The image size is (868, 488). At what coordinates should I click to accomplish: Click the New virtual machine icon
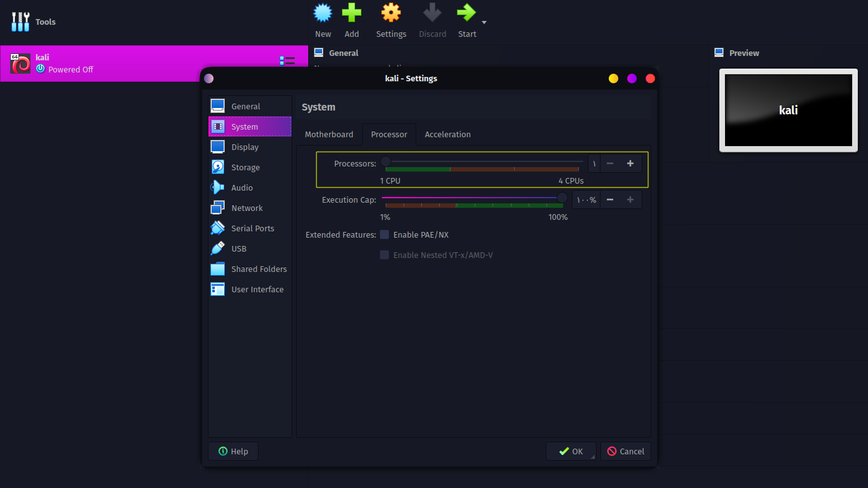coord(323,13)
